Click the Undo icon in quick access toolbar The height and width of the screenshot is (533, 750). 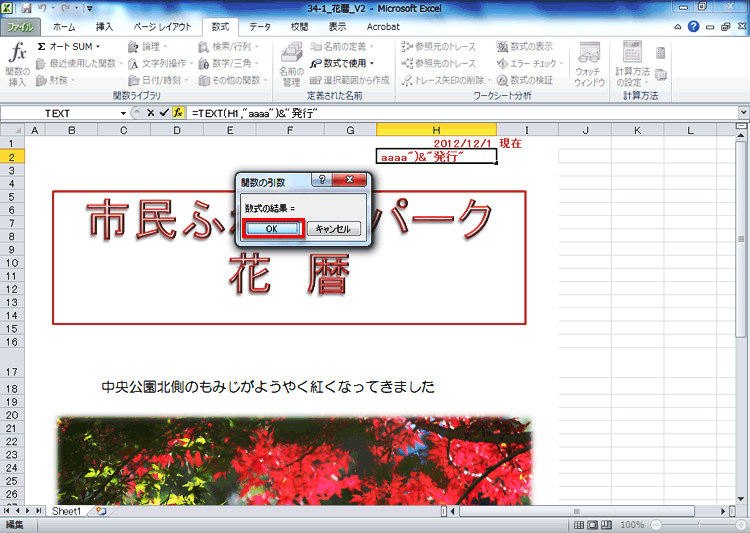point(42,8)
